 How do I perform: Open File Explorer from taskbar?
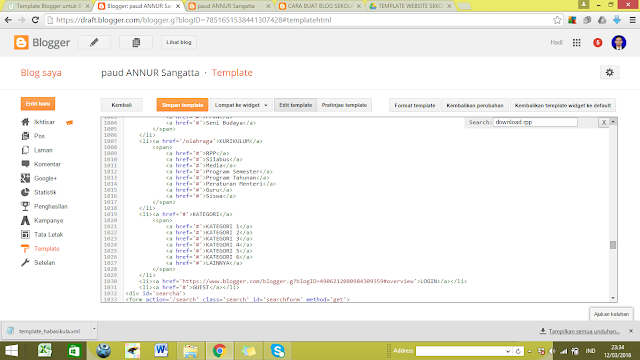190,351
